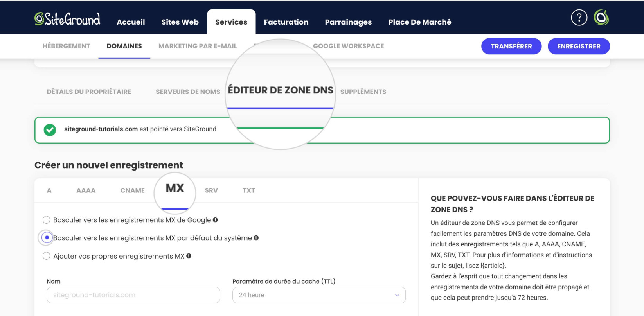
Task: Click the Créer un nouvel enregistrement heading
Action: coord(109,165)
